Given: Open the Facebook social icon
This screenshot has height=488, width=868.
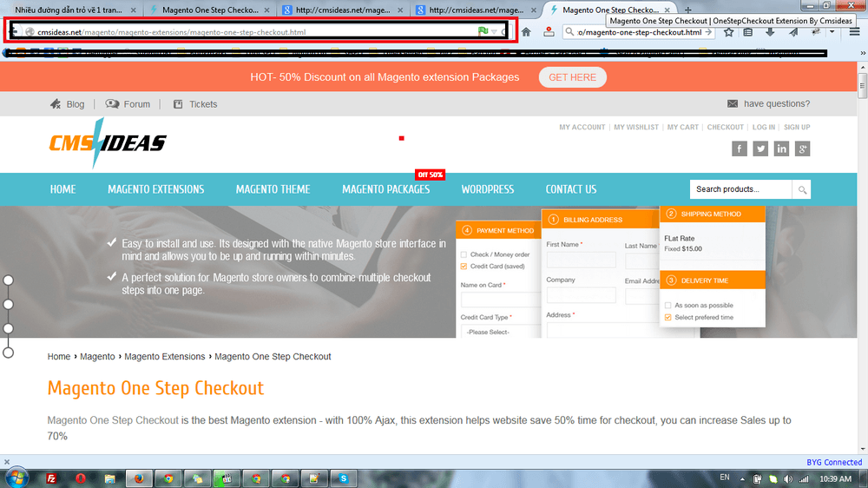Looking at the screenshot, I should point(739,148).
